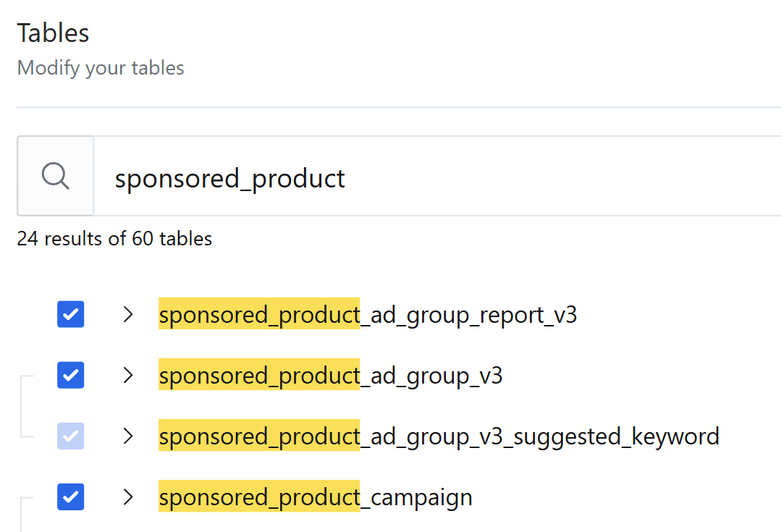
Task: Expand the sponsored_product_campaign table
Action: point(128,497)
